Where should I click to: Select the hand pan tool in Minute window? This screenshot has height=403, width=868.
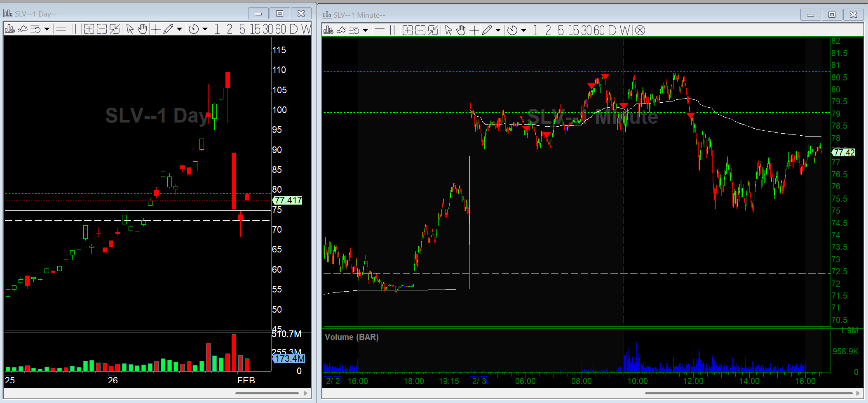point(461,30)
